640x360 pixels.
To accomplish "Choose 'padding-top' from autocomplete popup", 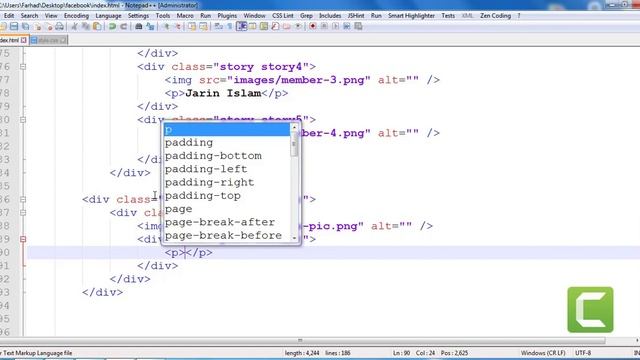I will (x=227, y=196).
